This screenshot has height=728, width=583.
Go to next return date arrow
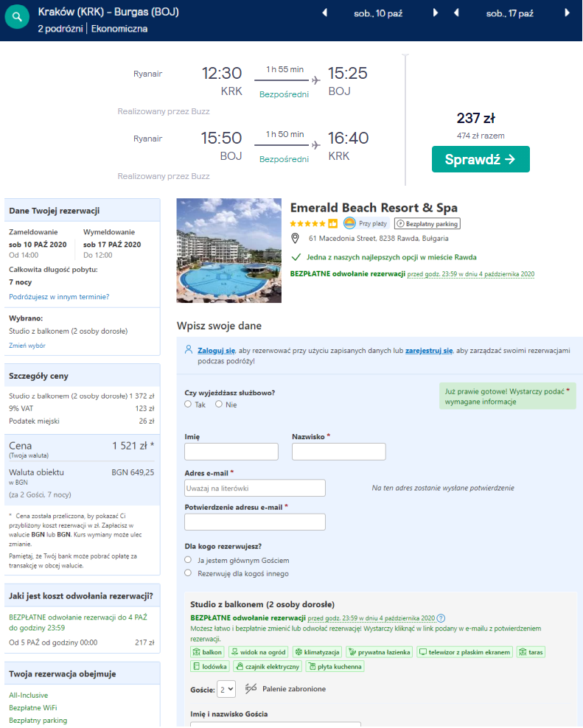tap(567, 13)
